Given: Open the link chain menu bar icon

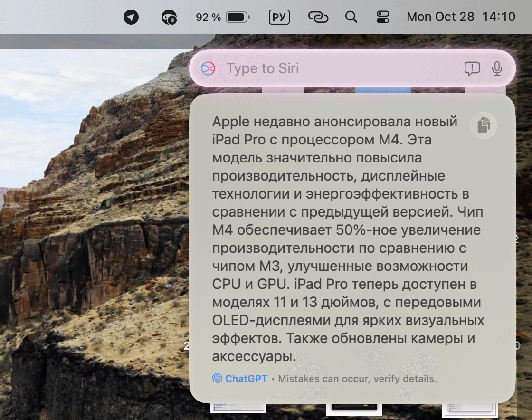Looking at the screenshot, I should (x=318, y=17).
